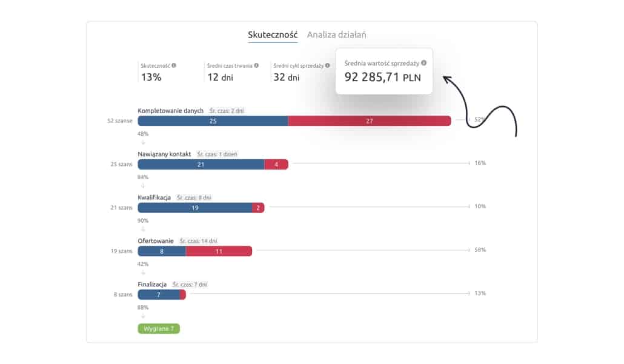
Task: Click info icon beside Średni cykl sprzedaży
Action: pos(328,65)
